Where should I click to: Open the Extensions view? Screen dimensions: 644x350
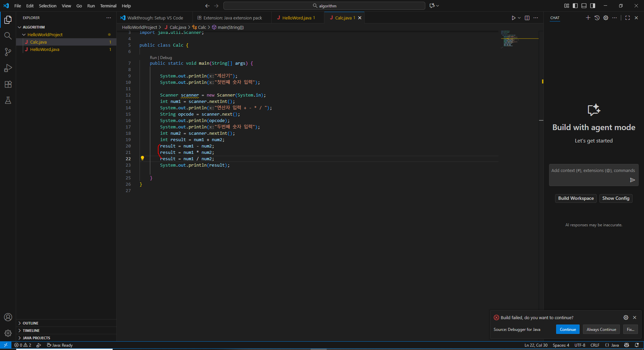(x=8, y=84)
